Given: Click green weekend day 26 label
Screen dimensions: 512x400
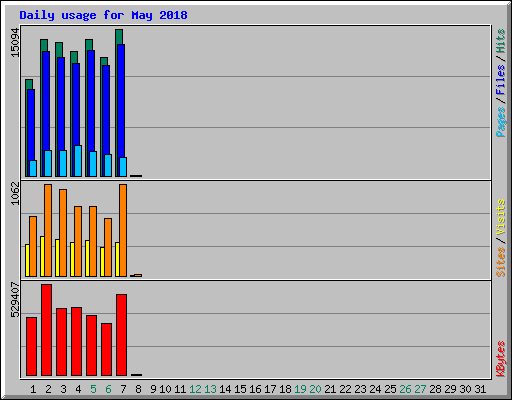Looking at the screenshot, I should [405, 389].
